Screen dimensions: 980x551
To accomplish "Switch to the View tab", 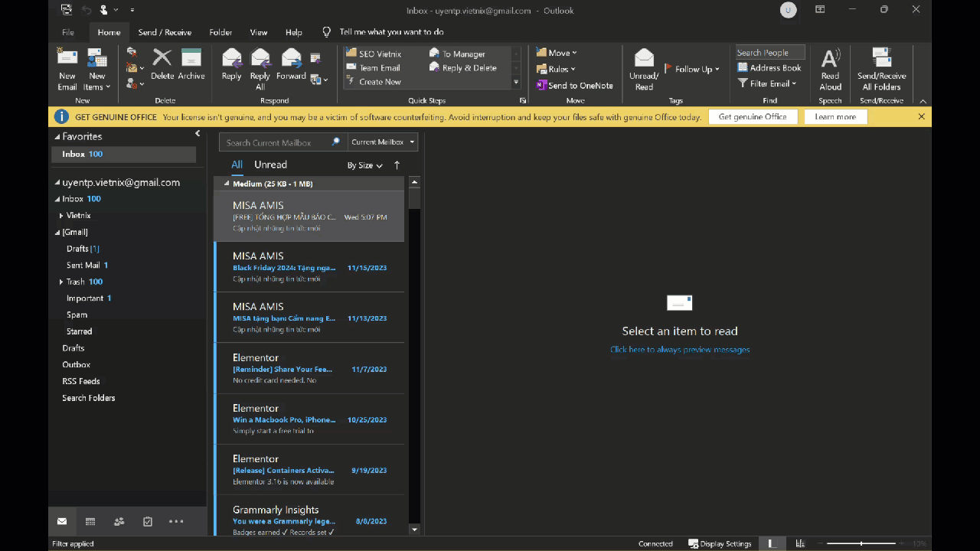I will [259, 32].
